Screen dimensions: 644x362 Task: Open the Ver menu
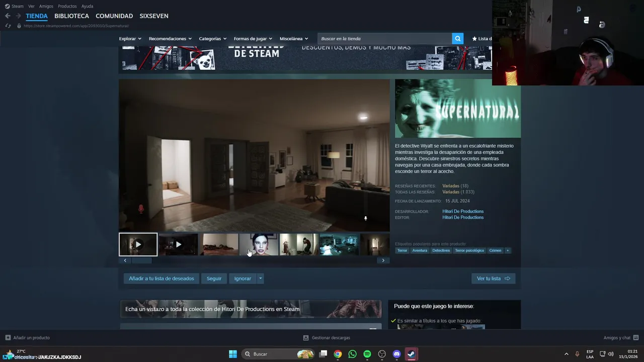pos(31,6)
